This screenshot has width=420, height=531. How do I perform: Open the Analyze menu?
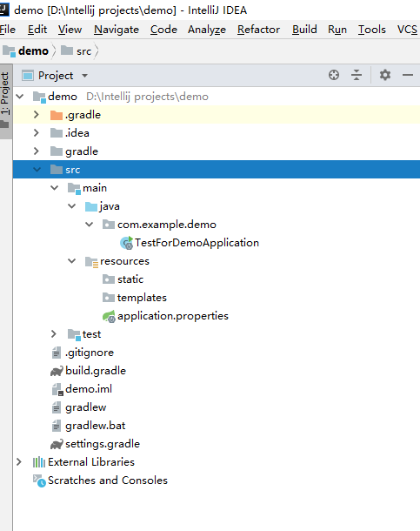[207, 30]
